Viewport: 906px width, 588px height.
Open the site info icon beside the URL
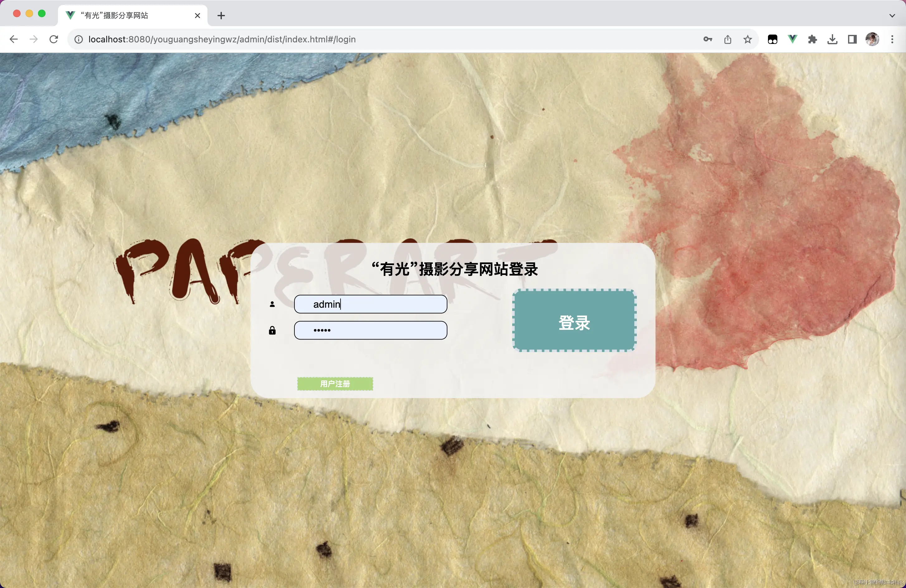coord(79,39)
